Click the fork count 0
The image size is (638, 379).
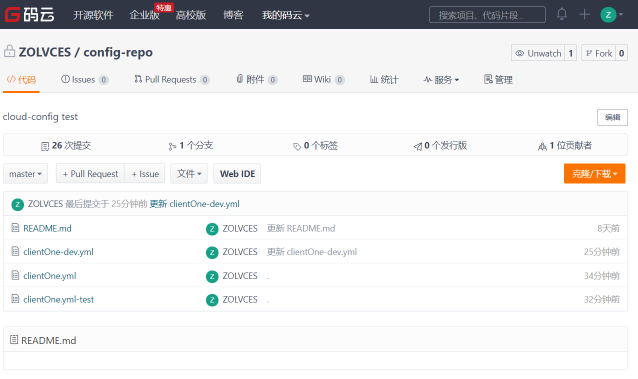(x=621, y=53)
